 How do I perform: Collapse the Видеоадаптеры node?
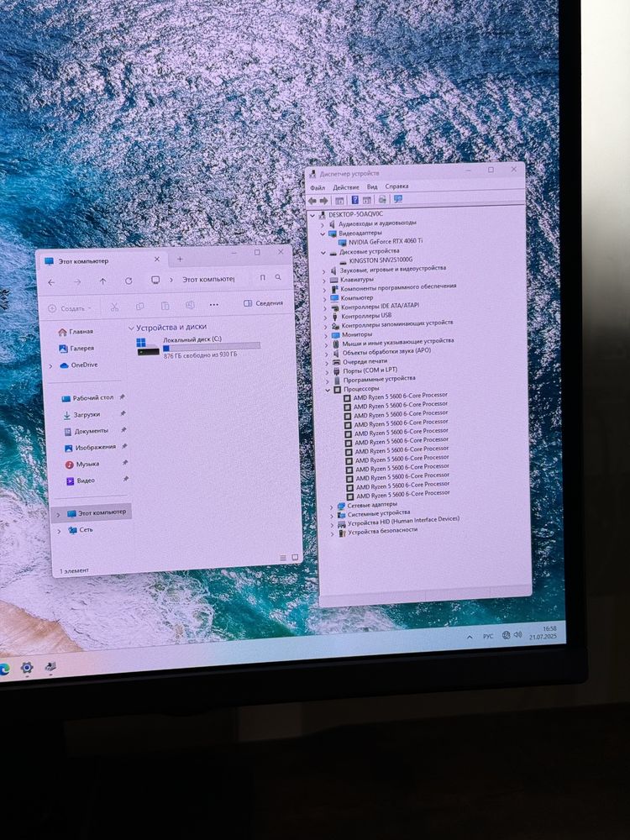[x=323, y=234]
